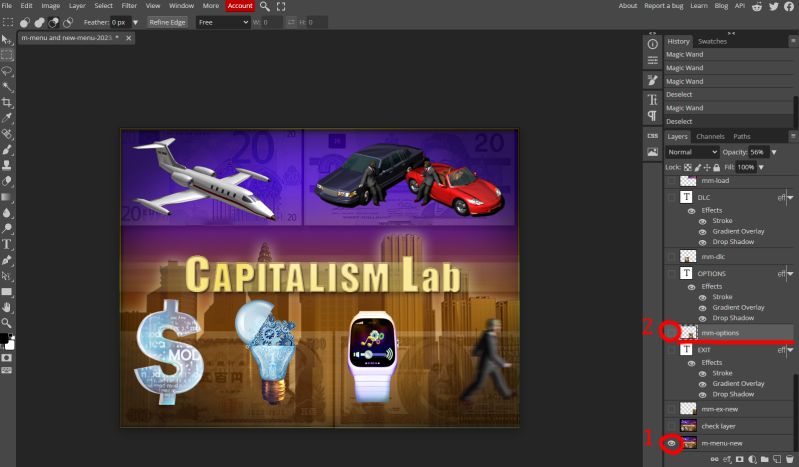Open the Free selection ratio dropdown

(x=223, y=22)
